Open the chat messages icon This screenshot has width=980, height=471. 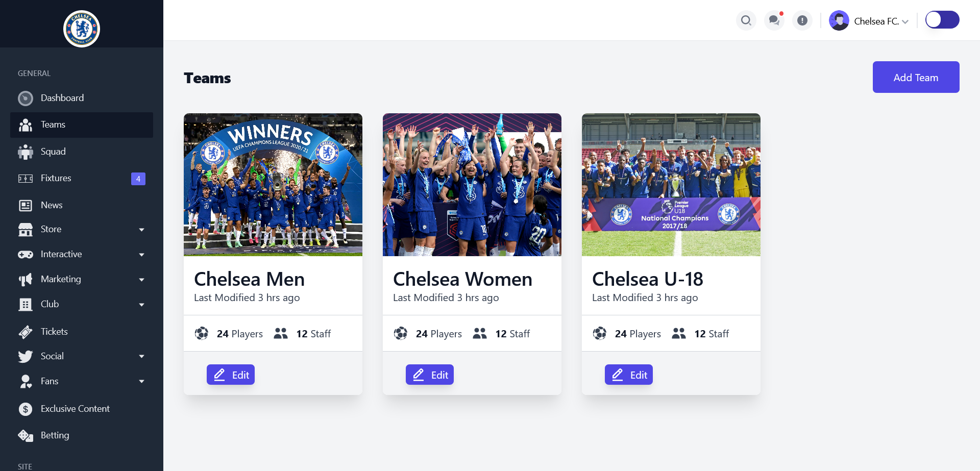click(x=774, y=20)
